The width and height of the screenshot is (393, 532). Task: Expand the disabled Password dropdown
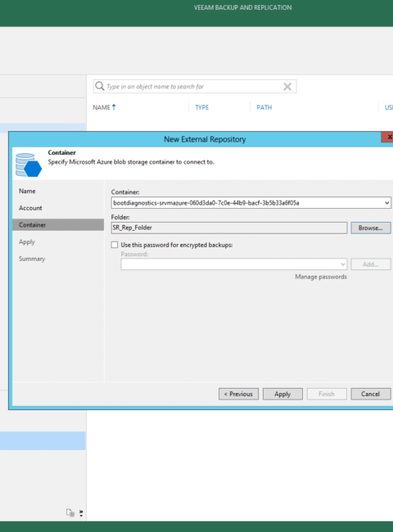tap(343, 264)
